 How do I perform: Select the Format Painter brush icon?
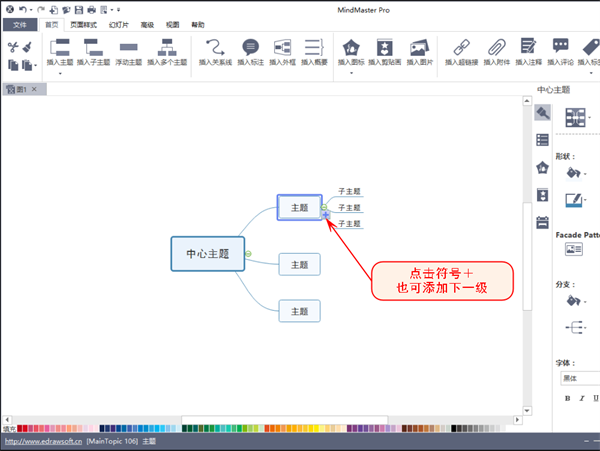coord(27,47)
